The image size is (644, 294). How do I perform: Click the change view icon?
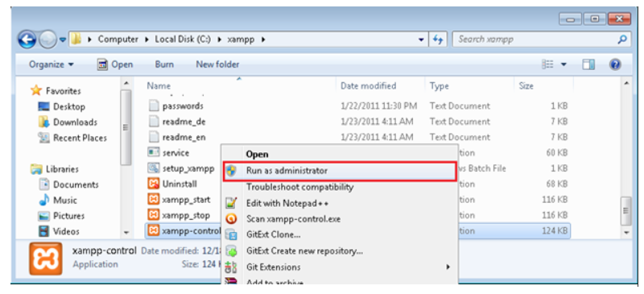(x=547, y=64)
